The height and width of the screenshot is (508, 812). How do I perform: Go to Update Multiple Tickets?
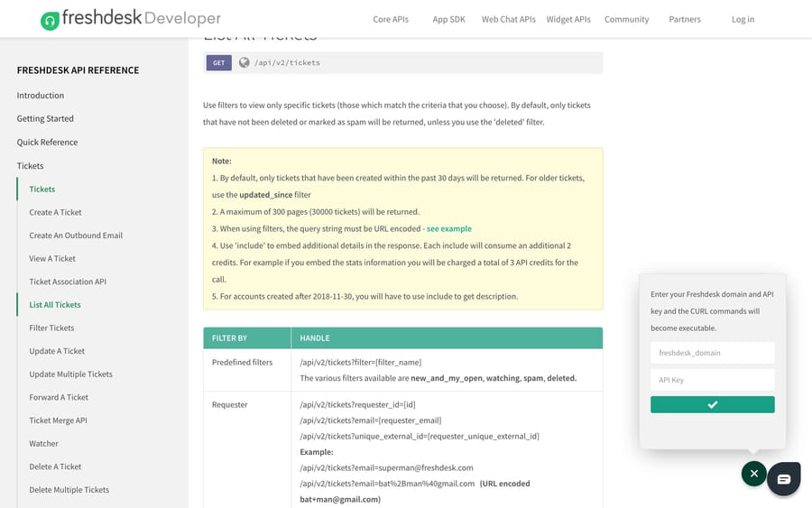pyautogui.click(x=71, y=374)
